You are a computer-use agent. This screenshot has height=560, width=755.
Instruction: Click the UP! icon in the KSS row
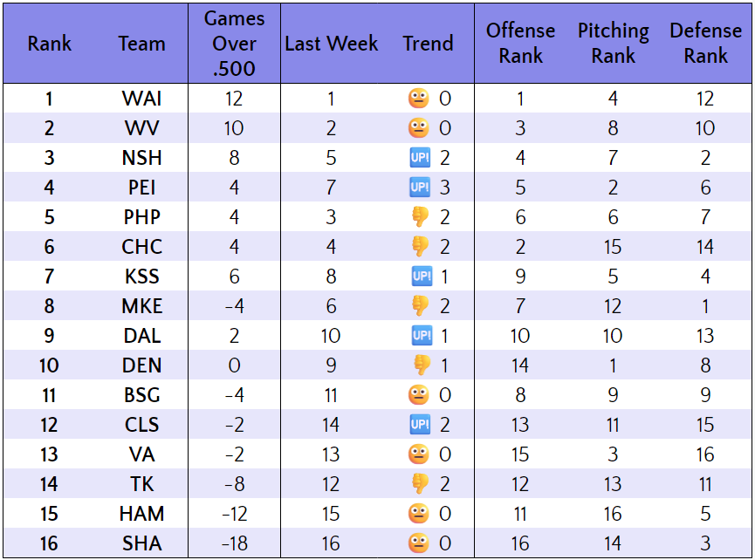click(x=421, y=277)
